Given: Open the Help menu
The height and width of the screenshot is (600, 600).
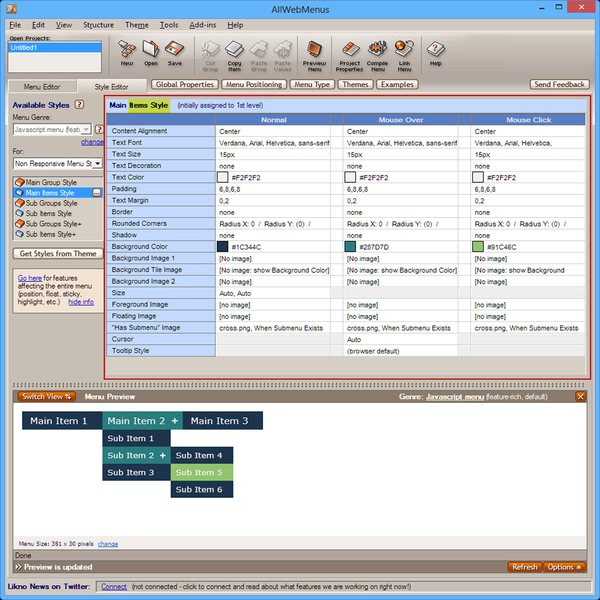Looking at the screenshot, I should [235, 25].
